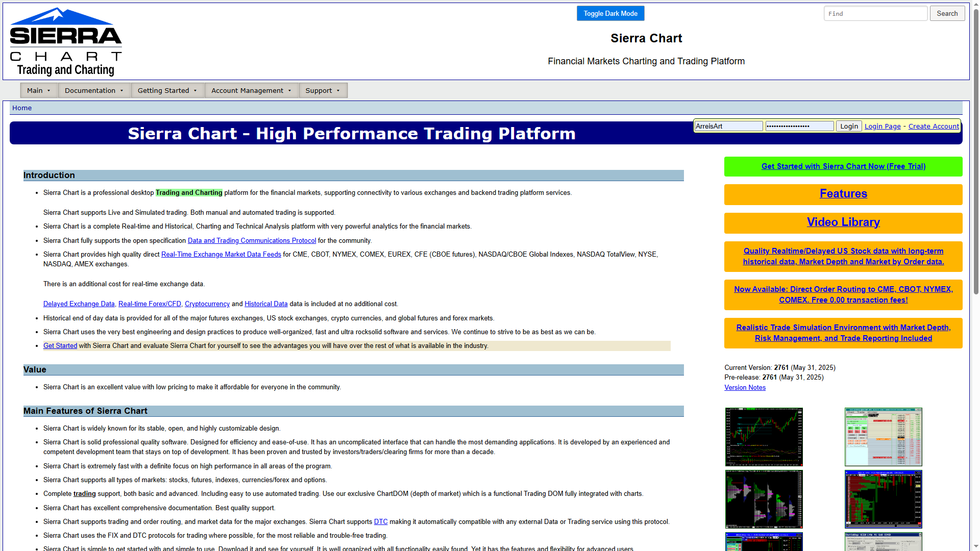Image resolution: width=980 pixels, height=551 pixels.
Task: Click Get Started Free Trial green banner
Action: [843, 166]
